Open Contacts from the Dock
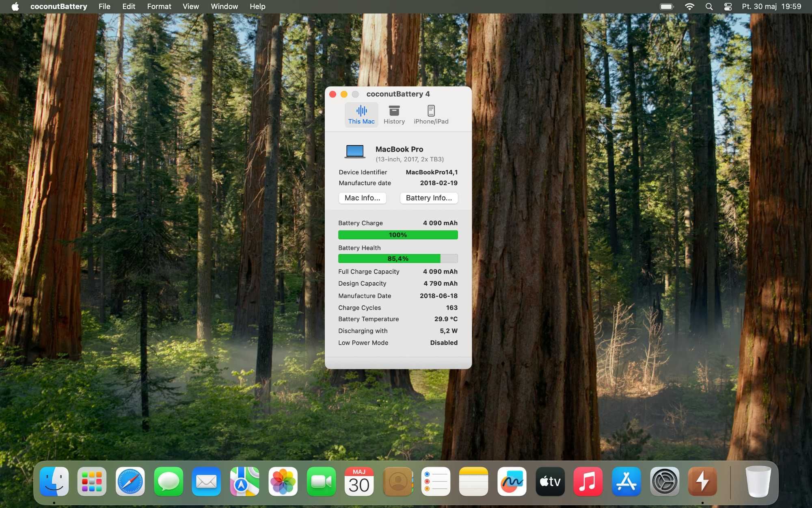 click(397, 482)
